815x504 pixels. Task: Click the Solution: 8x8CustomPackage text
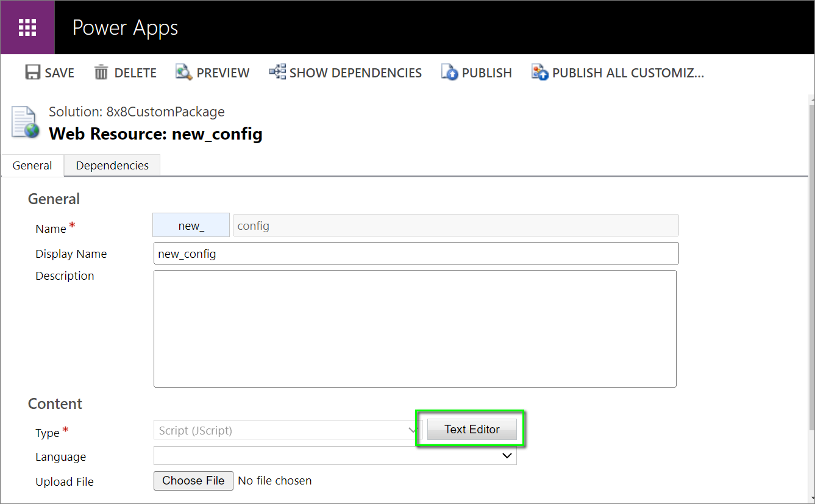pos(137,112)
